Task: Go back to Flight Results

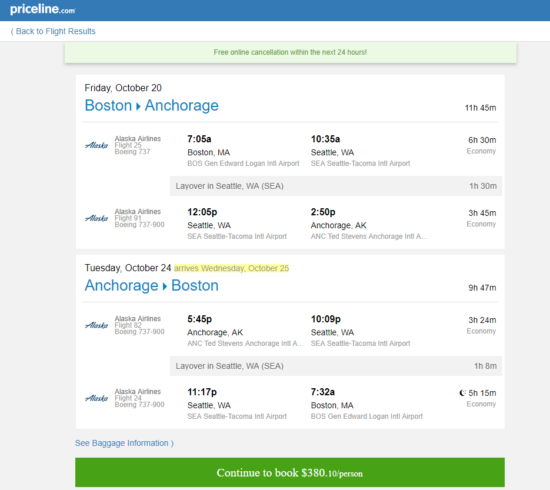Action: (53, 31)
